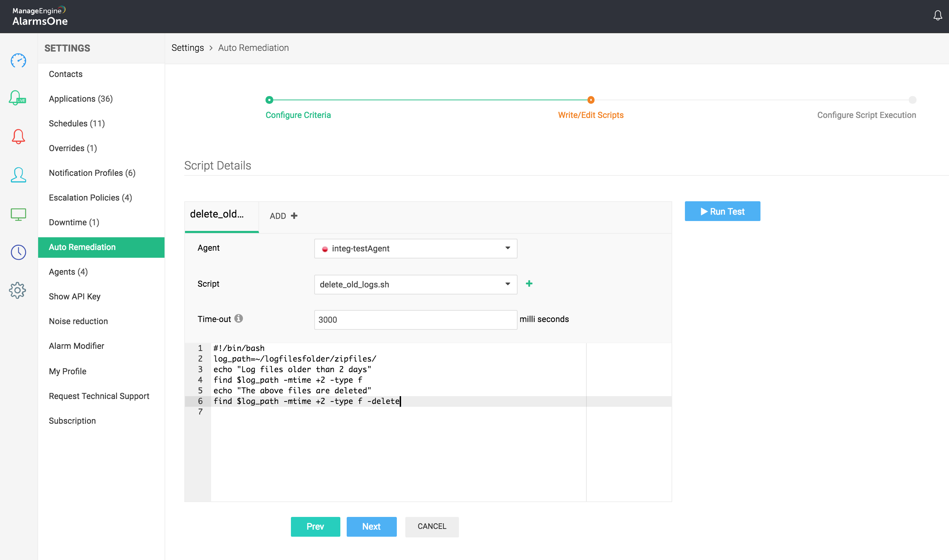949x560 pixels.
Task: Open Notification Profiles in settings menu
Action: [x=92, y=173]
